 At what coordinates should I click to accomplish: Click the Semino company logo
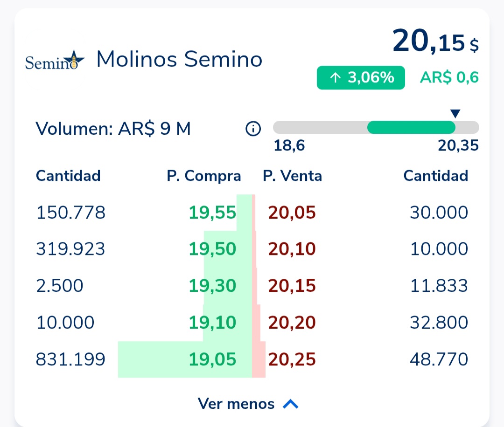click(x=55, y=61)
